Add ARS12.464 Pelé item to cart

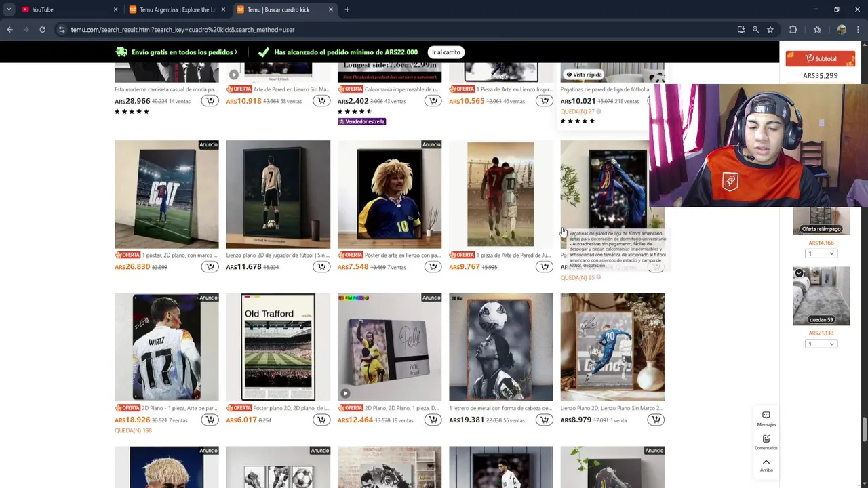coord(433,420)
